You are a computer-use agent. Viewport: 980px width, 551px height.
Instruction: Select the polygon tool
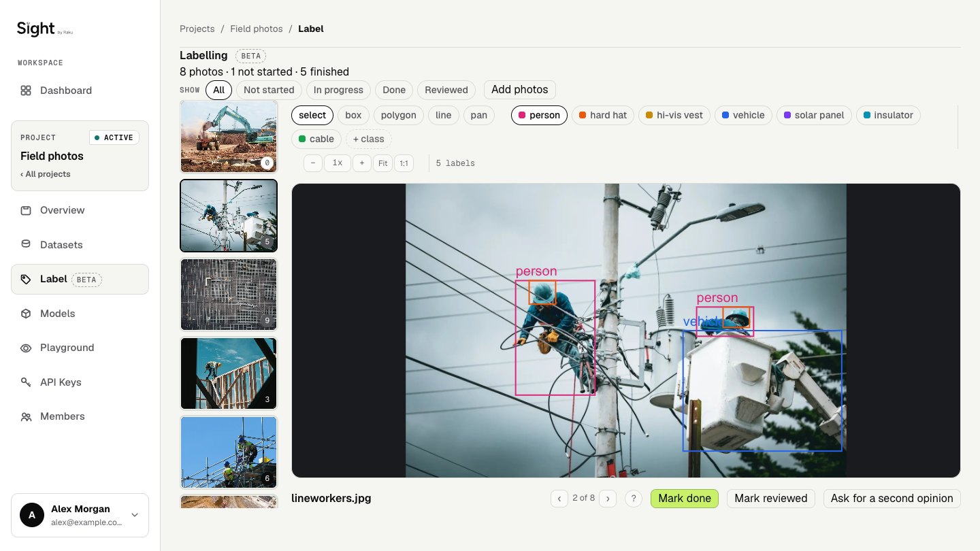point(399,115)
